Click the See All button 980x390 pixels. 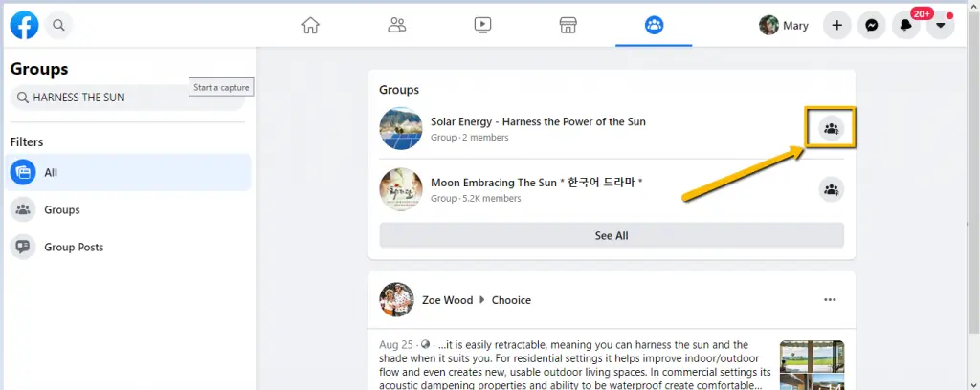[x=612, y=235]
